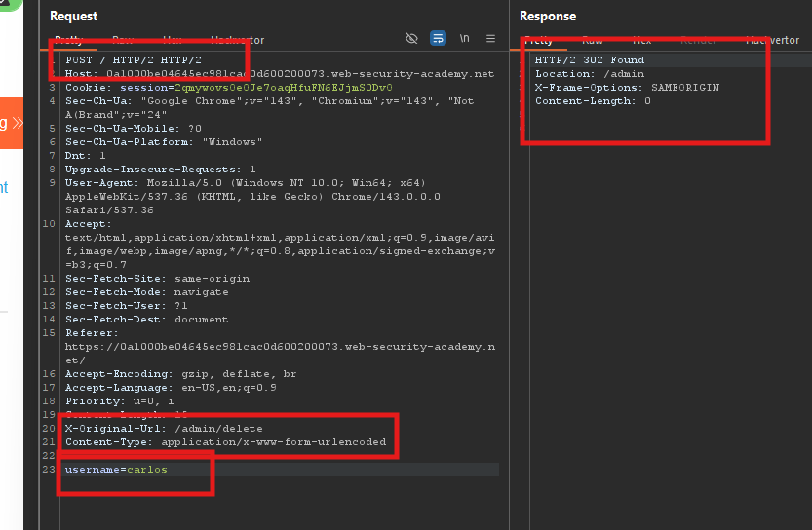Screen dimensions: 812x530
Task: Click the 'username=carlos' request body
Action: click(116, 470)
